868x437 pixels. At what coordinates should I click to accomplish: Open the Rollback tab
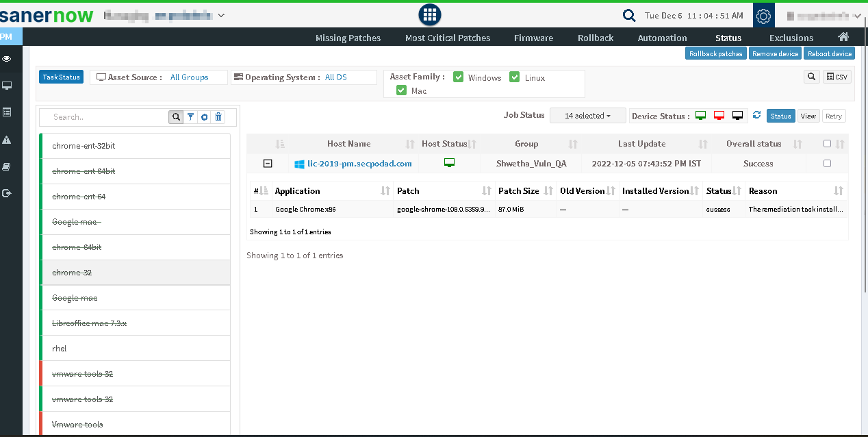tap(595, 38)
